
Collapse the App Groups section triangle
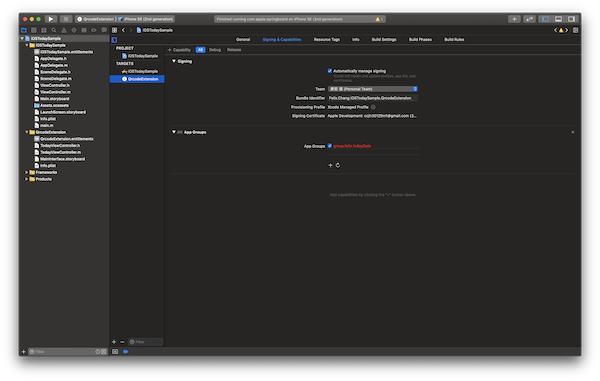click(174, 132)
